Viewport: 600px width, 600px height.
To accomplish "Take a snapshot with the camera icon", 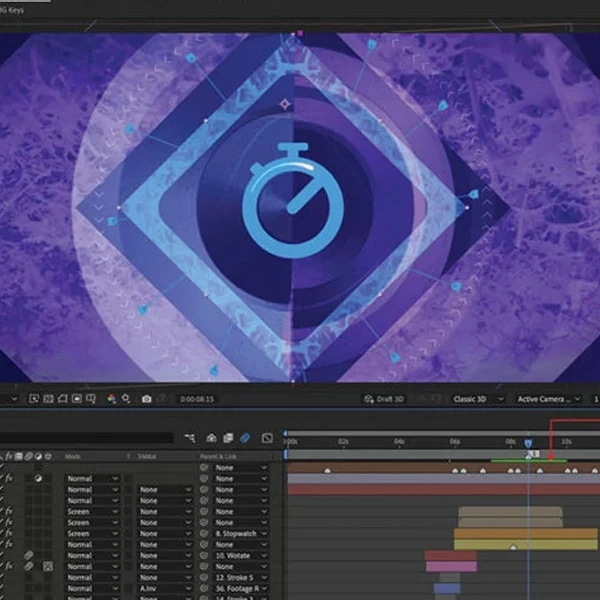I will click(x=147, y=399).
